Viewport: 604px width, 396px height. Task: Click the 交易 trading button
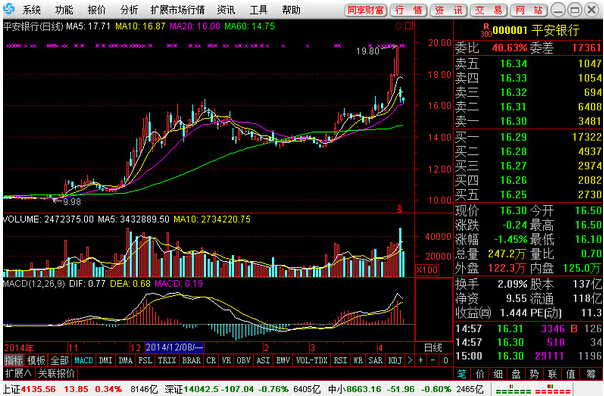point(488,10)
